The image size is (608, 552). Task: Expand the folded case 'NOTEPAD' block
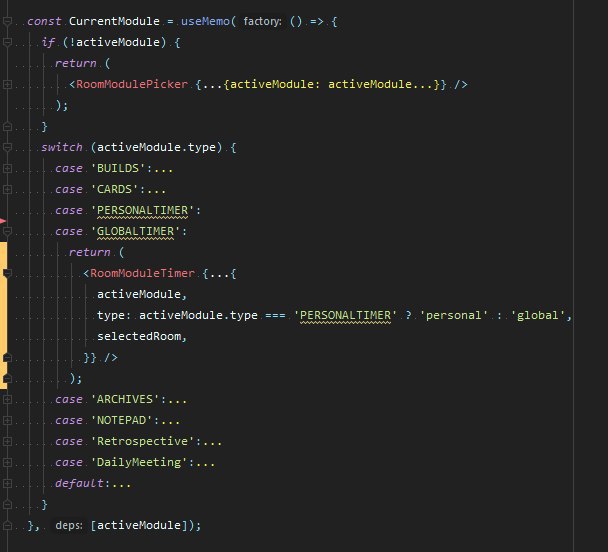[7, 420]
